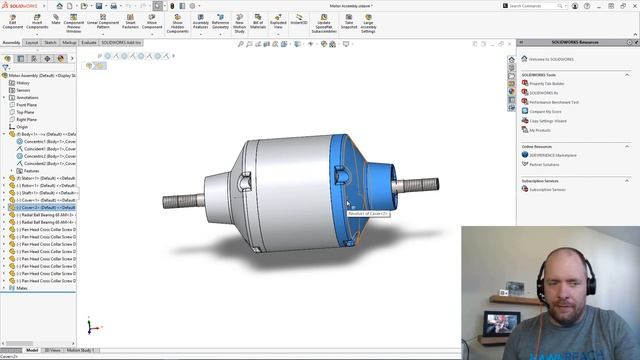
Task: Open the DisplayManager tab
Action: (x=61, y=59)
